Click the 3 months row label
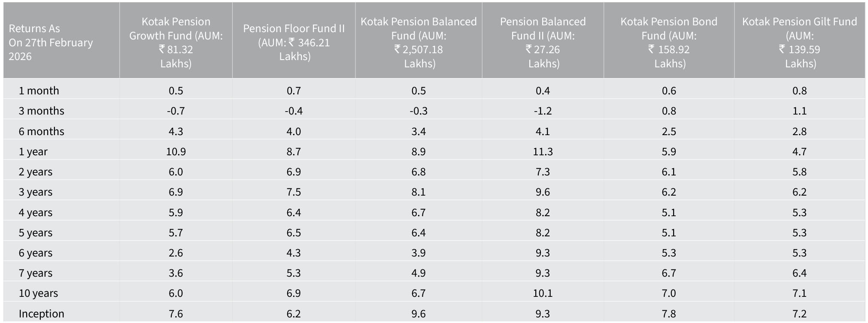Viewport: 868px width, 323px height. coord(41,111)
